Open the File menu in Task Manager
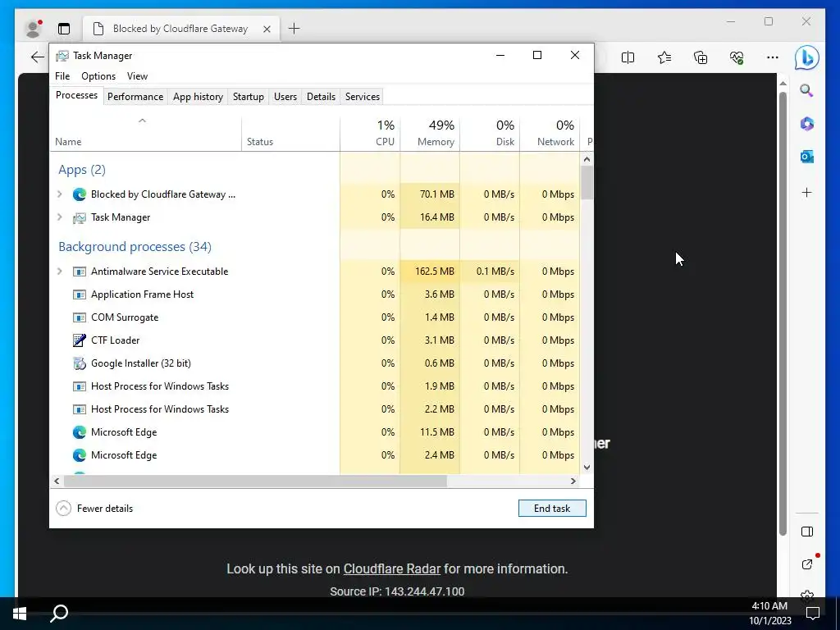The width and height of the screenshot is (840, 630). tap(62, 76)
